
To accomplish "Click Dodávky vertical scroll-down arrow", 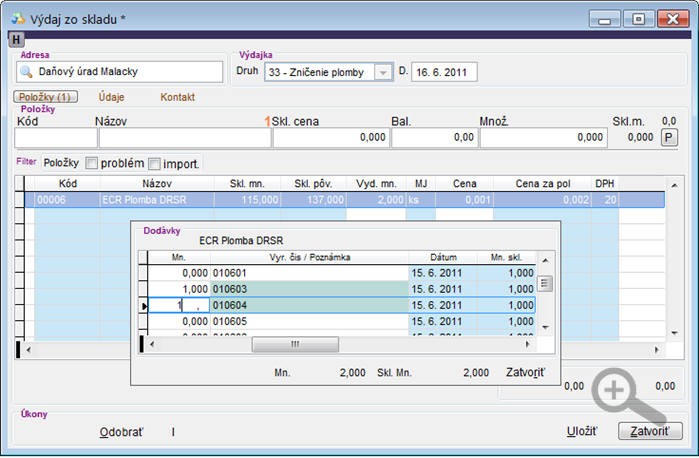I will point(545,327).
